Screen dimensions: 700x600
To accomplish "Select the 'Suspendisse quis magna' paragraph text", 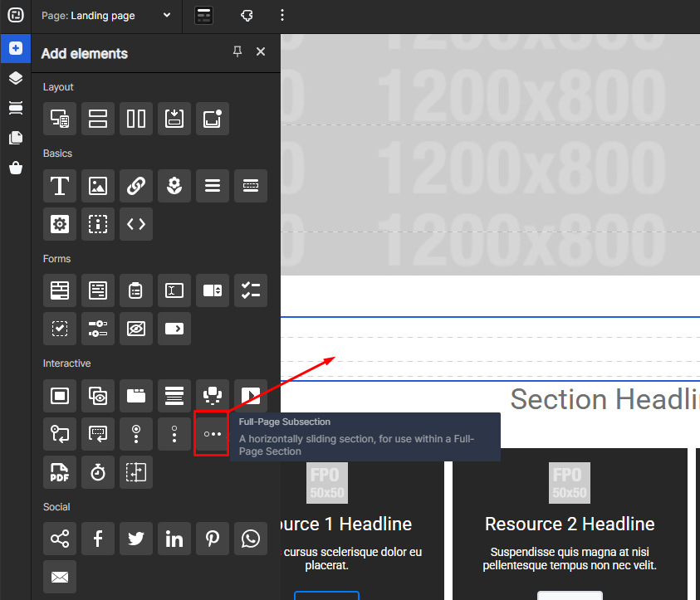I will tap(570, 559).
